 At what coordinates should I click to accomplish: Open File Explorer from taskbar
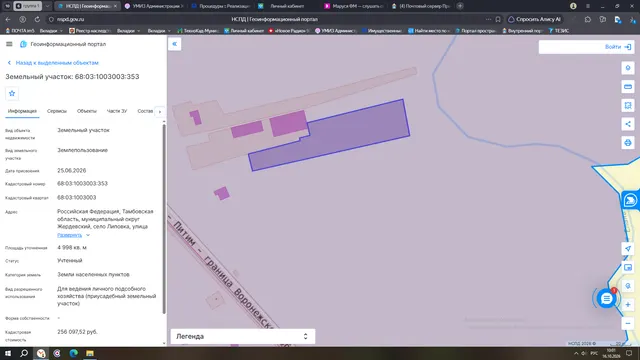point(90,353)
